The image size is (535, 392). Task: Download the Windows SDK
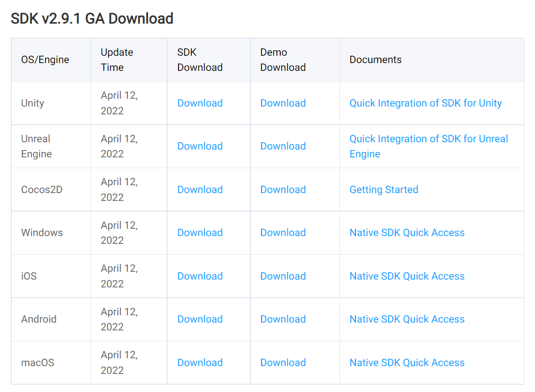pos(200,233)
